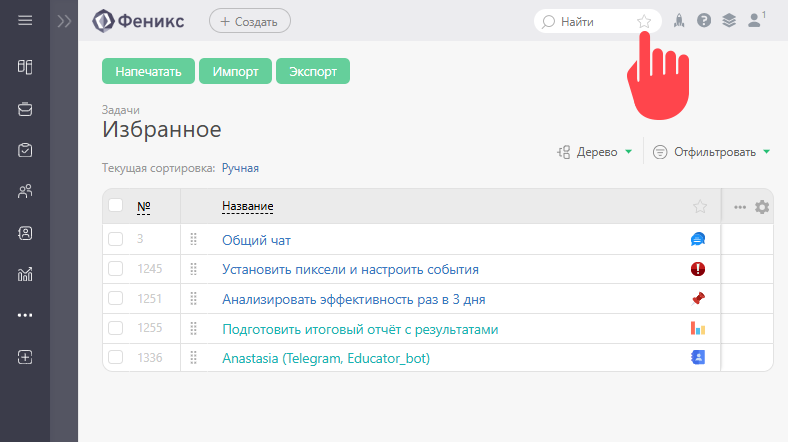This screenshot has width=788, height=442.
Task: Click red exclamation icon on row 1245
Action: coord(698,269)
